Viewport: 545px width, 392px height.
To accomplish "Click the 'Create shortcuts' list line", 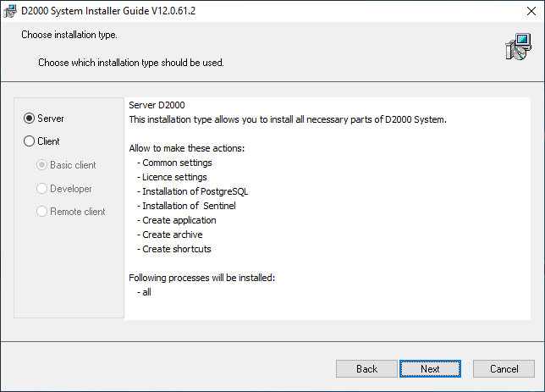I will coord(176,249).
